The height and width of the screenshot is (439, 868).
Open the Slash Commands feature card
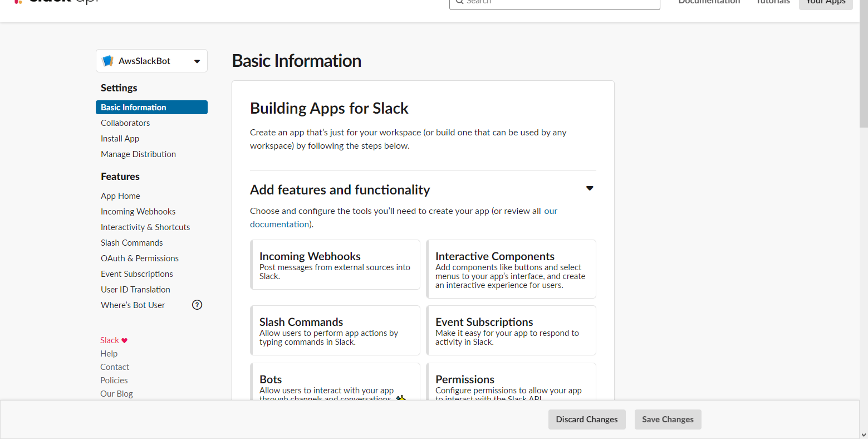coord(335,330)
